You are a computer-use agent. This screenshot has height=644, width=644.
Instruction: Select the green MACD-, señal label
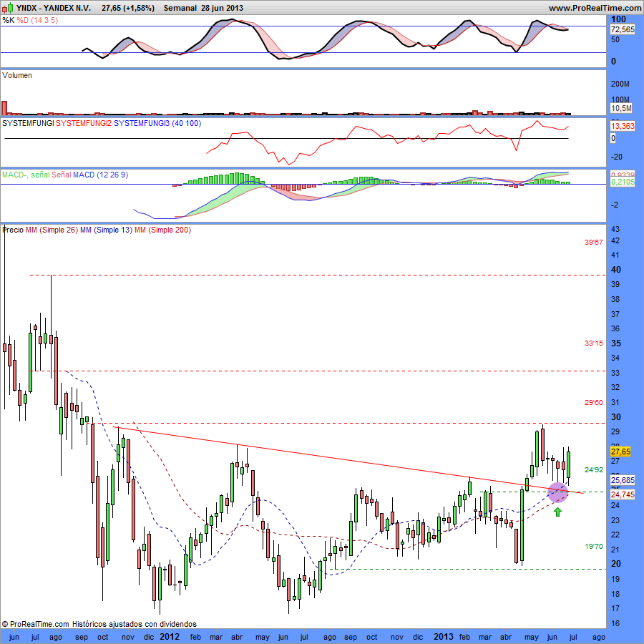[x=26, y=175]
